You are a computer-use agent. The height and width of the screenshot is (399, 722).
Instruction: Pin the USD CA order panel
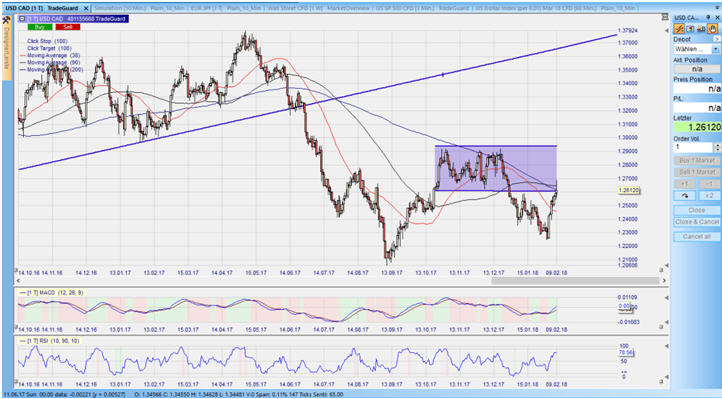coord(709,17)
